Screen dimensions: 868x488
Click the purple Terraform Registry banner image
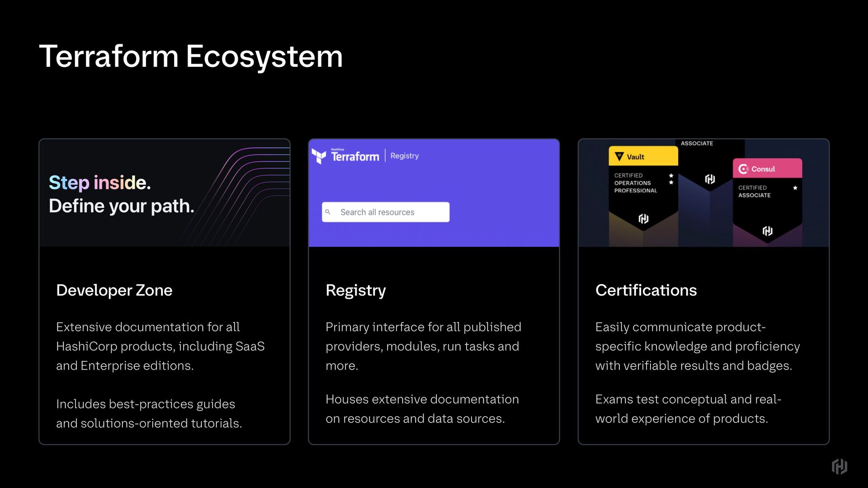point(434,193)
